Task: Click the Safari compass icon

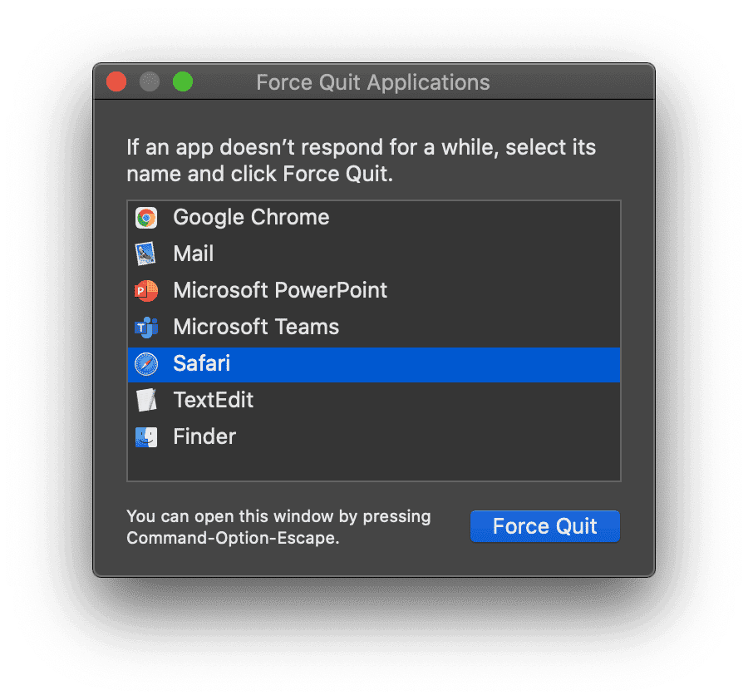Action: point(146,363)
